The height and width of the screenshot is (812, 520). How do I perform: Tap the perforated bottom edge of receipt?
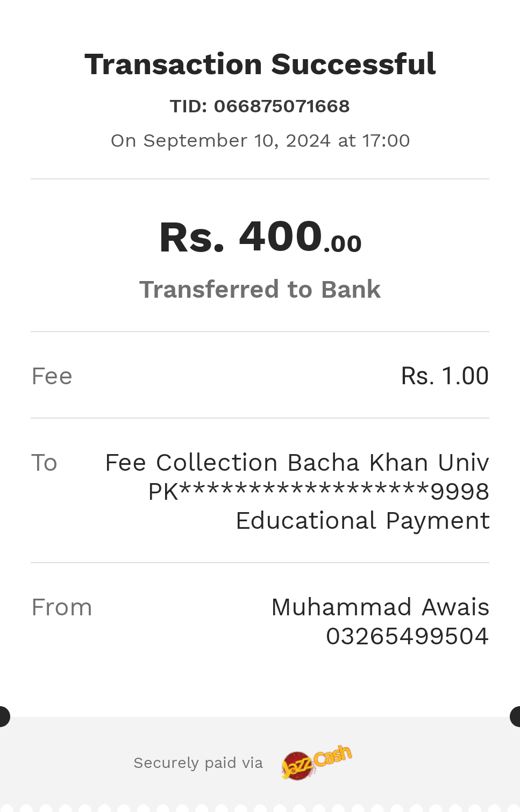click(x=260, y=808)
